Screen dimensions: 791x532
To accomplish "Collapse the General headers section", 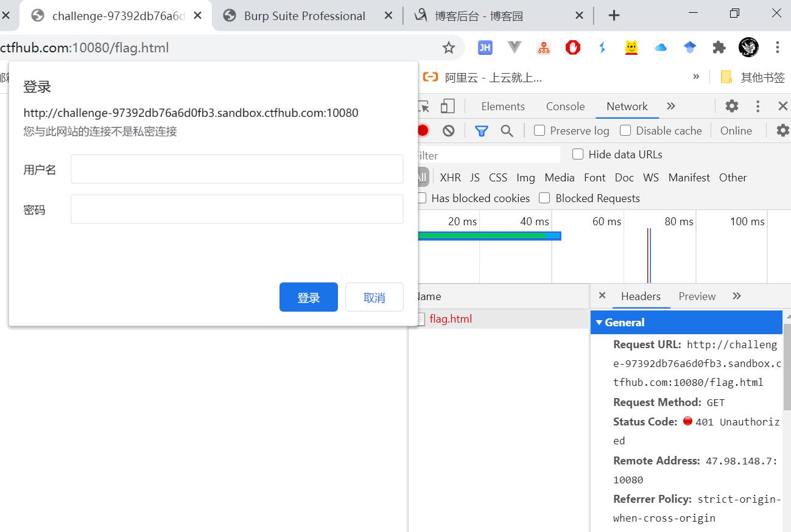I will 686,323.
